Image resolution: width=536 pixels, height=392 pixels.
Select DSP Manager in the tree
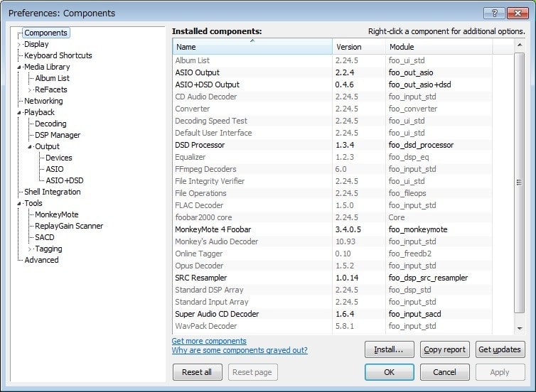[x=58, y=135]
